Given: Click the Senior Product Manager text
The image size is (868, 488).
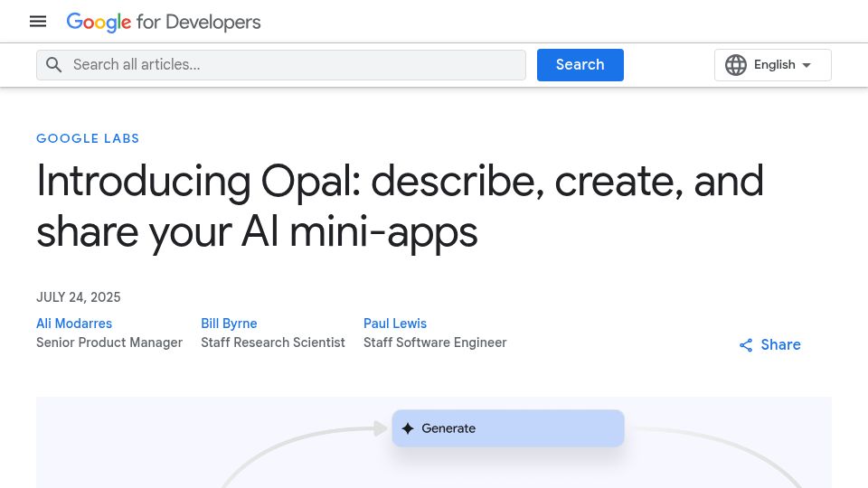Looking at the screenshot, I should (109, 343).
